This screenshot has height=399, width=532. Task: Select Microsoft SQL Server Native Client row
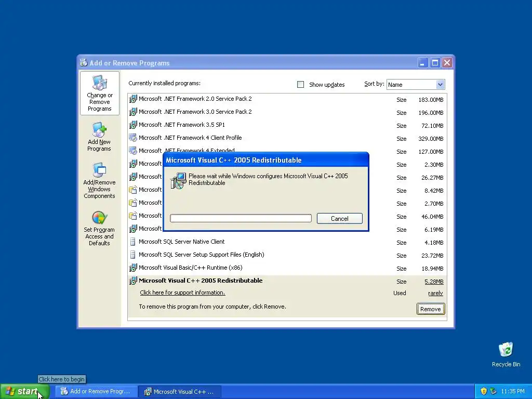pos(287,242)
